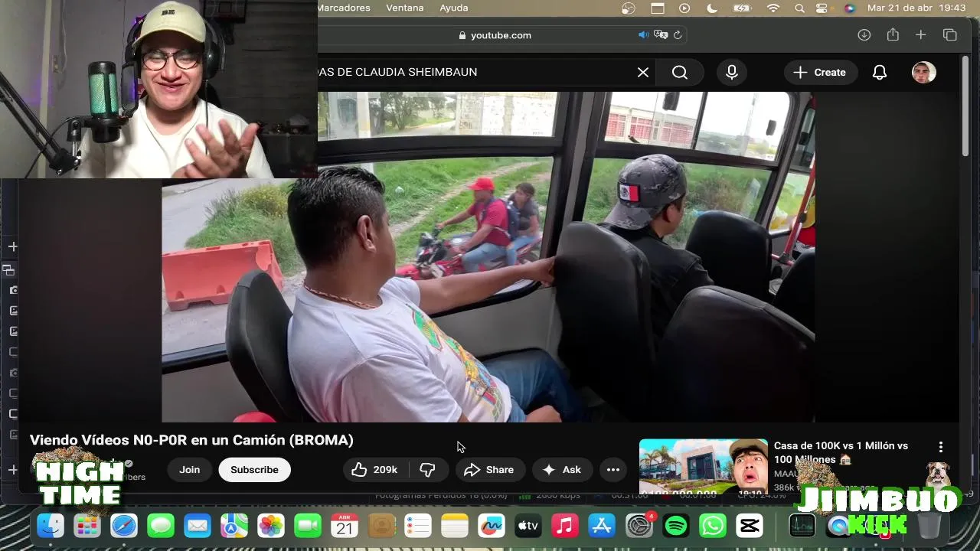The height and width of the screenshot is (551, 980).
Task: Open the Casa de 100K recommended thumbnail
Action: 704,468
